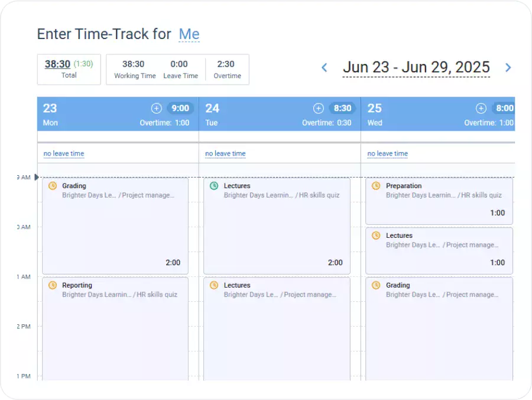
Task: Click the clock icon on Wednesday's Grading entry
Action: coord(377,285)
